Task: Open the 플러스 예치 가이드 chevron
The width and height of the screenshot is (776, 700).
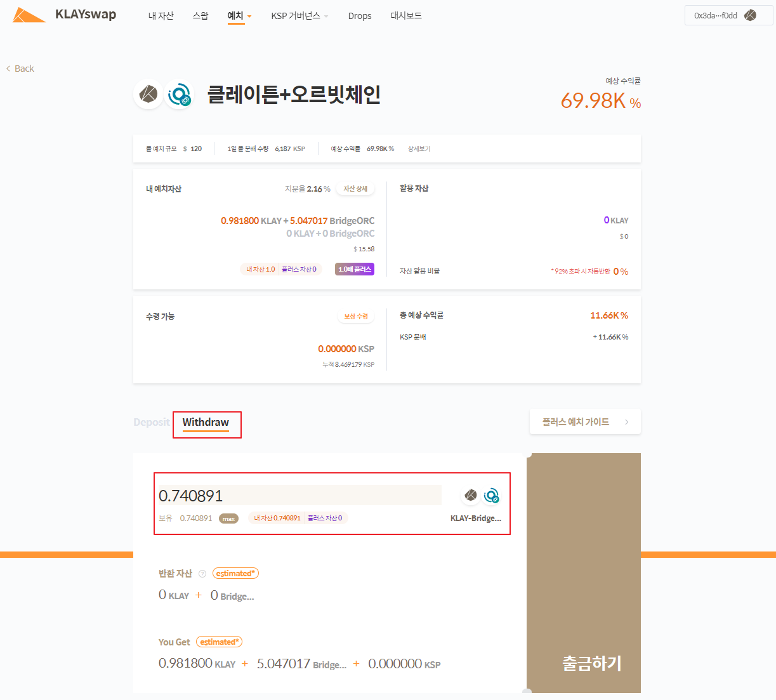Action: [626, 422]
